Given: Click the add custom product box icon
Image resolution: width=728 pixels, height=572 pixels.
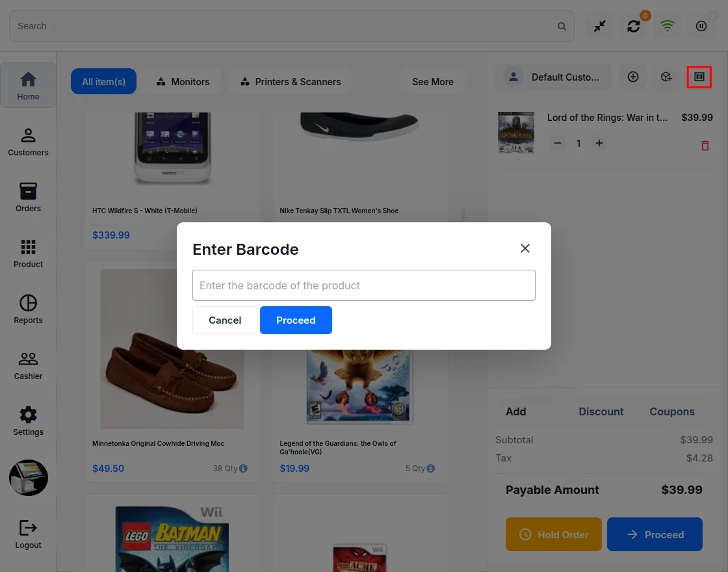Looking at the screenshot, I should point(666,77).
